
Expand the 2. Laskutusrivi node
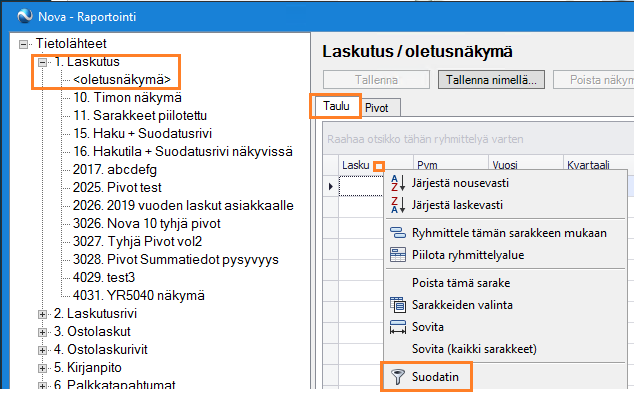(x=42, y=314)
